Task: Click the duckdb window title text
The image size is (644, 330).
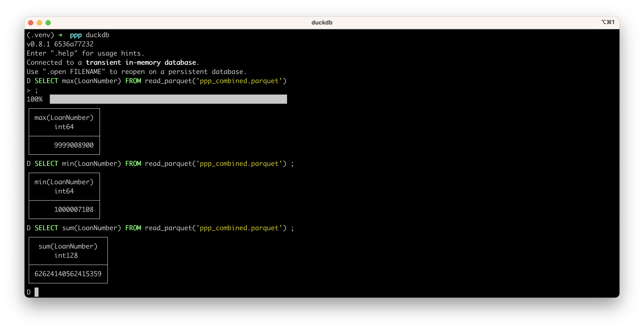Action: coord(322,23)
